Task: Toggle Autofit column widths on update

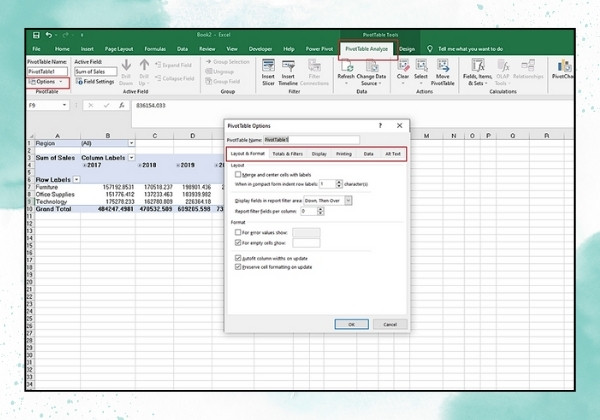Action: point(238,258)
